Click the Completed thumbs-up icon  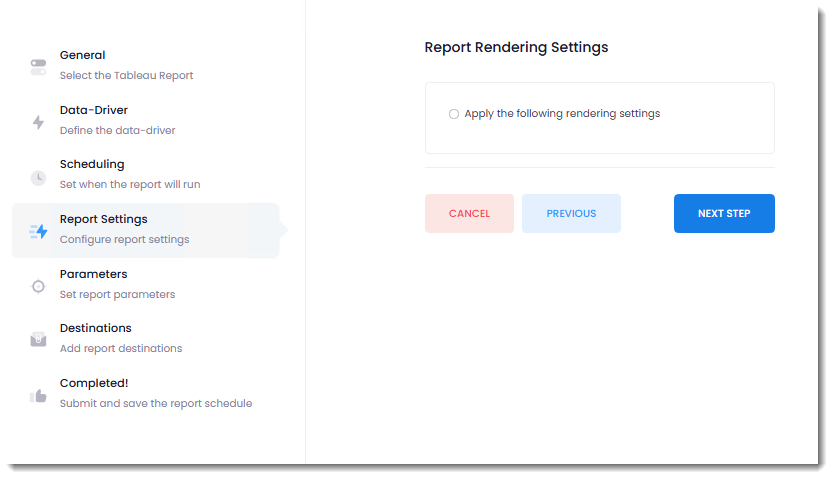(38, 395)
